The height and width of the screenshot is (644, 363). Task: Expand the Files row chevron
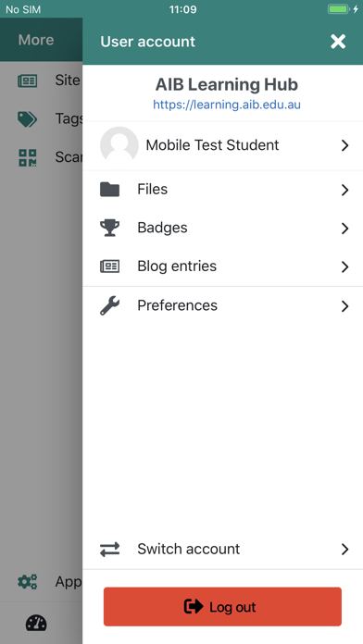click(x=344, y=190)
